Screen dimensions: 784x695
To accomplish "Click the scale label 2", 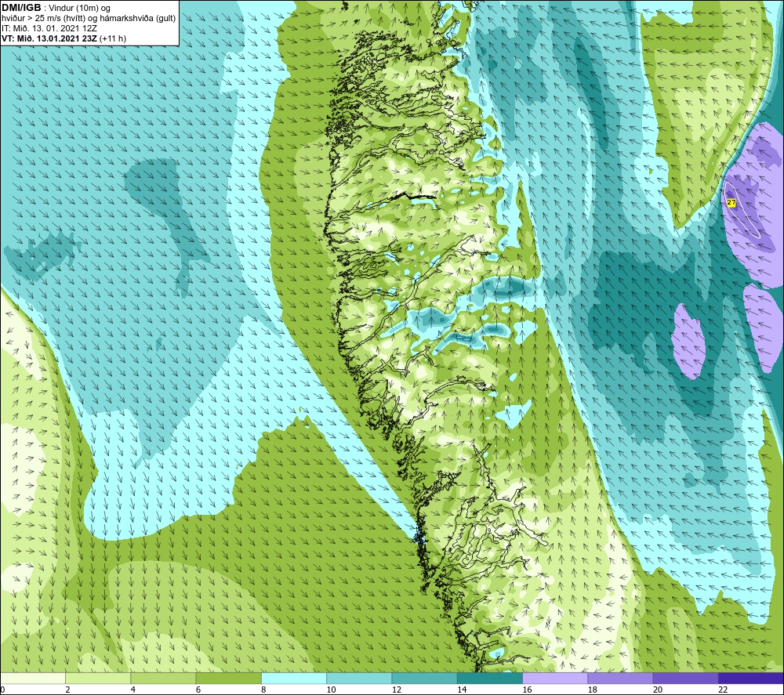I will tap(67, 690).
